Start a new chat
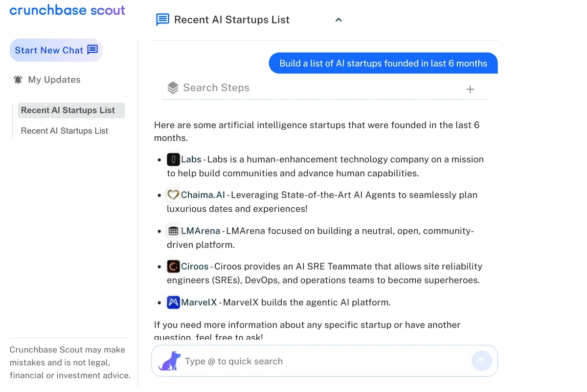This screenshot has height=392, width=587. point(56,50)
